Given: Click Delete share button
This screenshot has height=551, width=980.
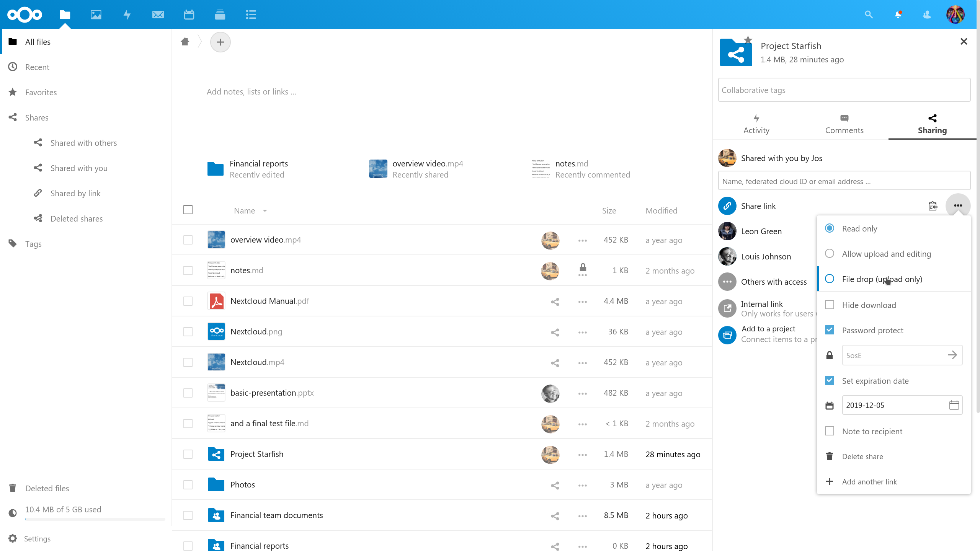Looking at the screenshot, I should click(862, 456).
